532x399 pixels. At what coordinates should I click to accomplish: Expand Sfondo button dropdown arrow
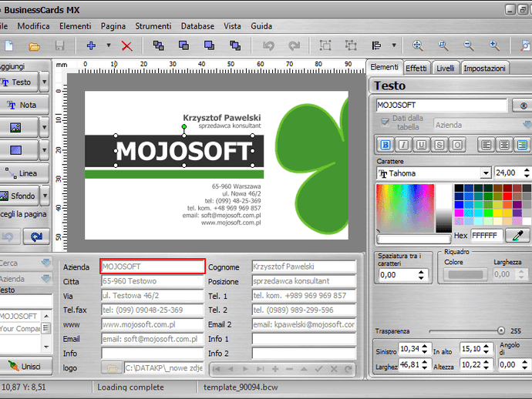[x=45, y=196]
